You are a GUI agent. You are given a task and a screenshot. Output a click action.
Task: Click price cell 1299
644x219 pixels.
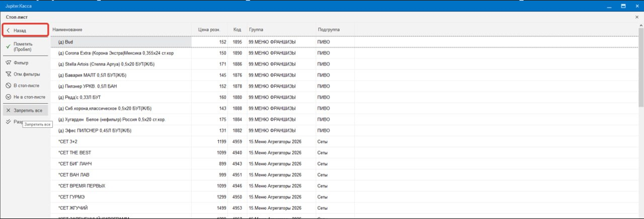(210, 197)
